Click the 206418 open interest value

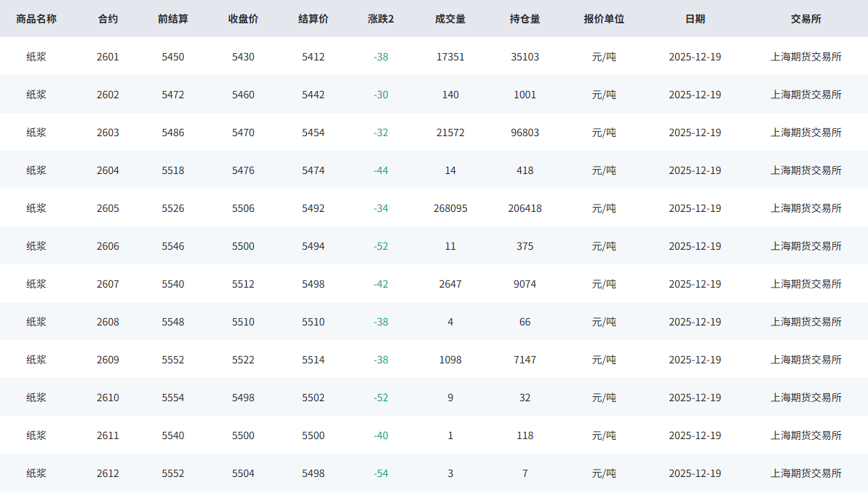[x=525, y=208]
